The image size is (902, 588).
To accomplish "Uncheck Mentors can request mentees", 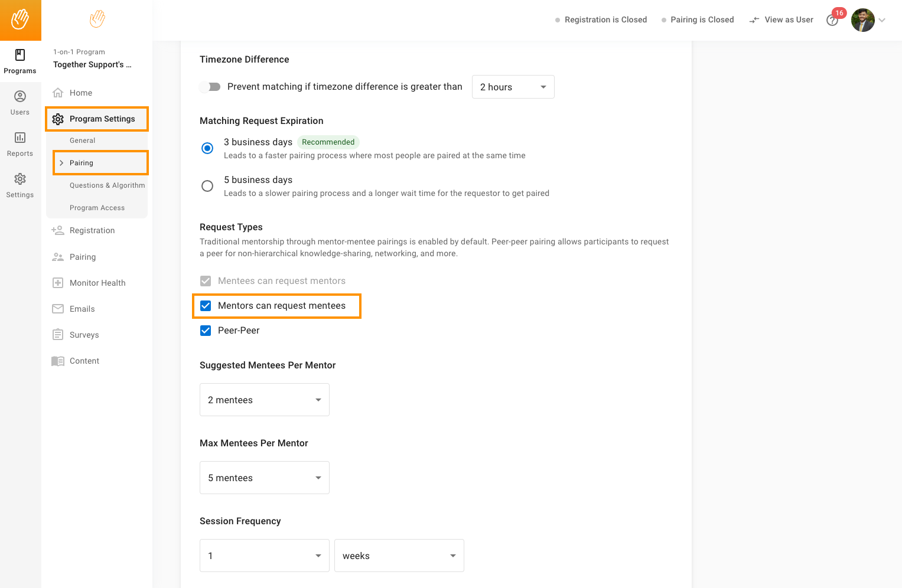I will tap(206, 306).
